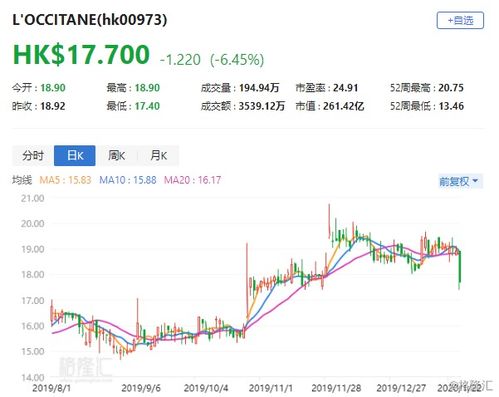Click the 昨收 previous close 18.92
Screen dimensions: 499x397
53,106
